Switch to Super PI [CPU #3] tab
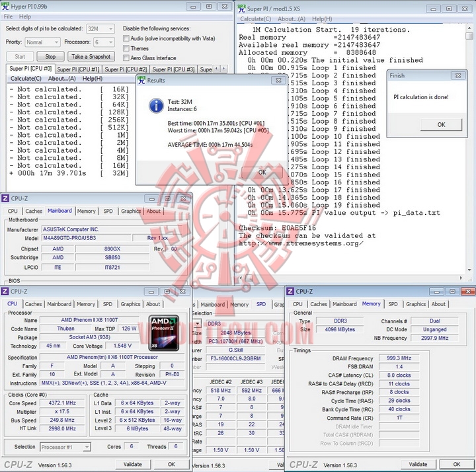 pos(173,69)
